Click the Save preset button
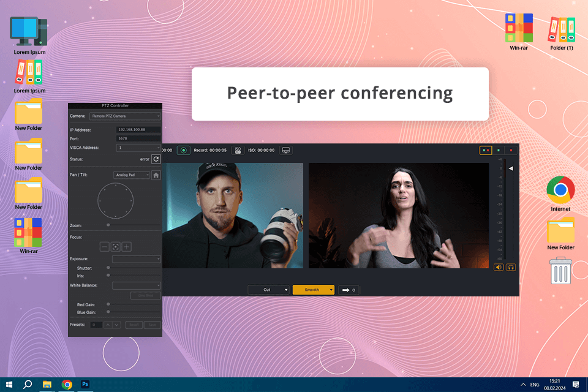The height and width of the screenshot is (392, 588). (153, 325)
